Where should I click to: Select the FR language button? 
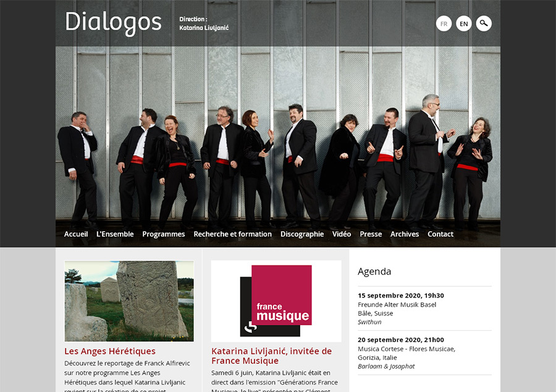click(x=444, y=23)
